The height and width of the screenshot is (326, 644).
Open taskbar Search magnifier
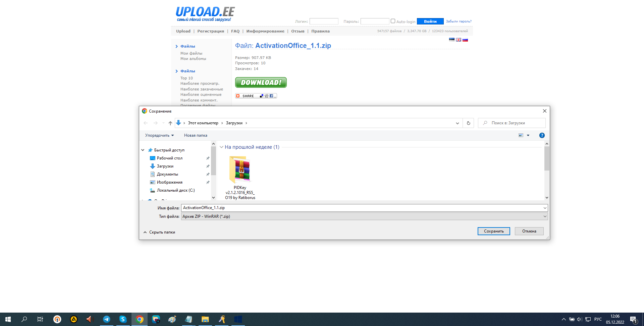(x=24, y=319)
